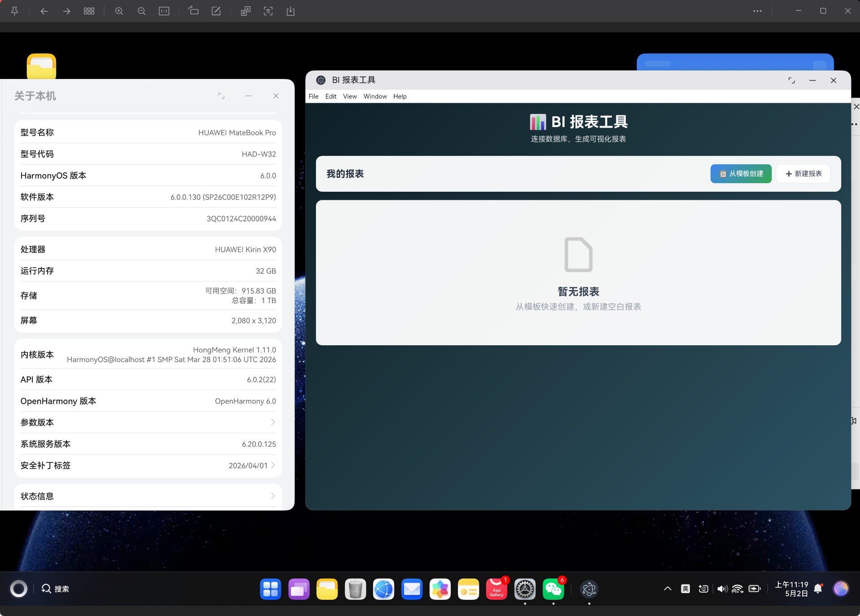Image resolution: width=860 pixels, height=616 pixels.
Task: Open the Files folder in dock
Action: (327, 589)
